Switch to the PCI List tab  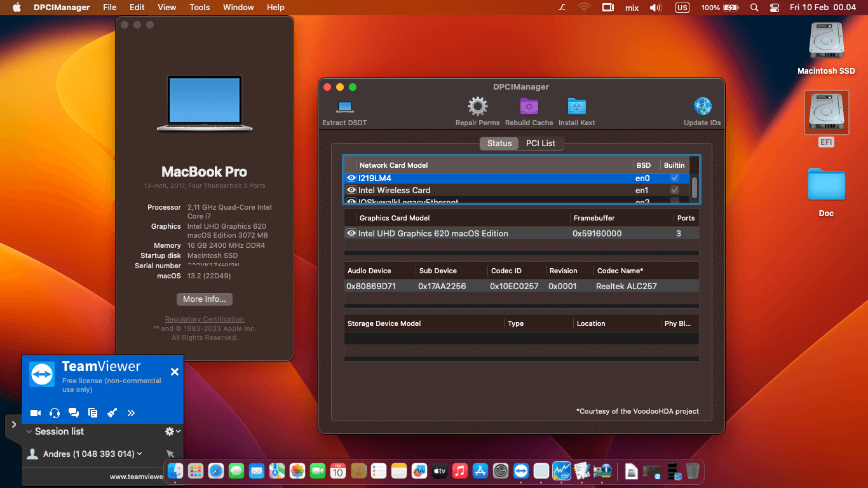click(x=541, y=143)
